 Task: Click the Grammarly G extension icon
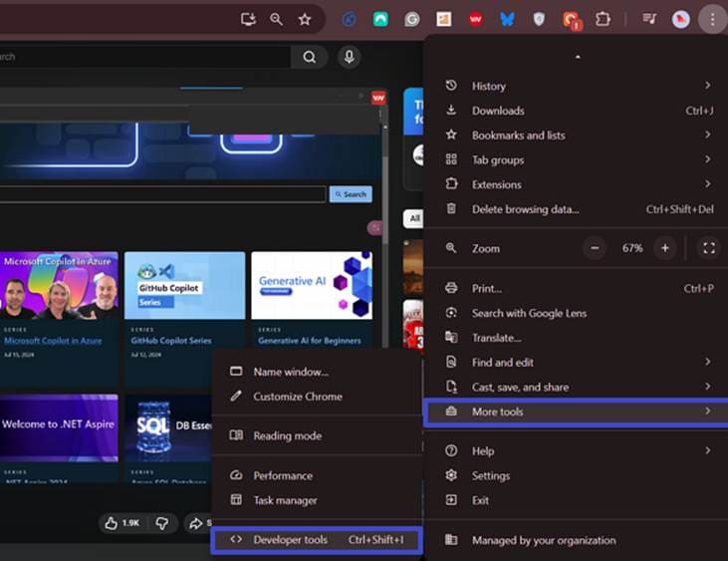412,20
